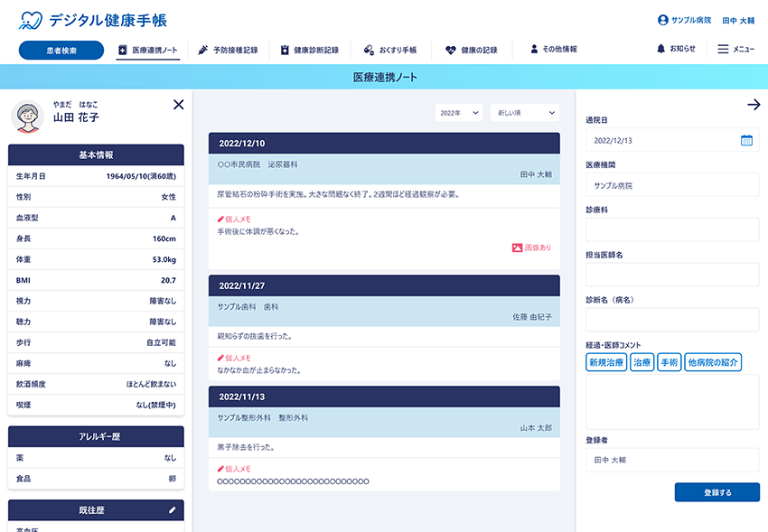The height and width of the screenshot is (532, 768).
Task: Open the calendar icon in 通院日 field
Action: [x=746, y=141]
